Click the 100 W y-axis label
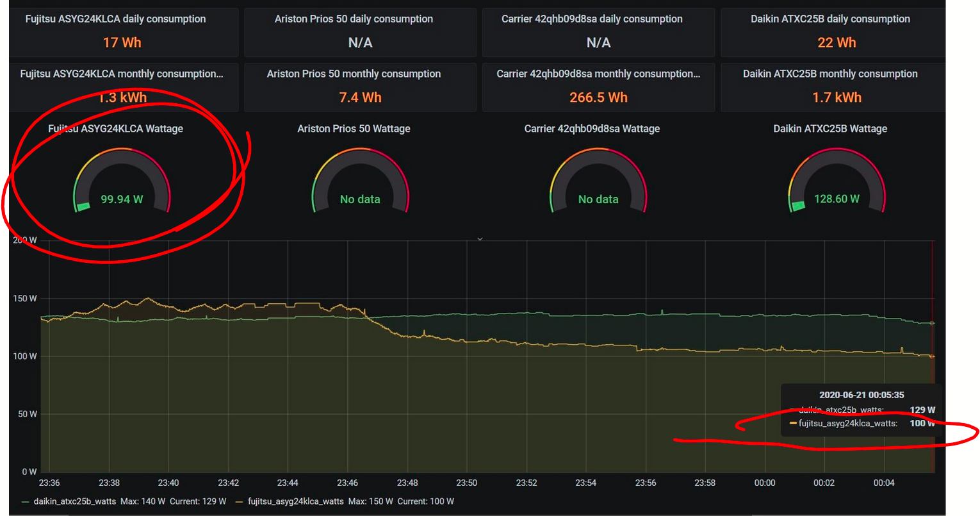 [25, 356]
